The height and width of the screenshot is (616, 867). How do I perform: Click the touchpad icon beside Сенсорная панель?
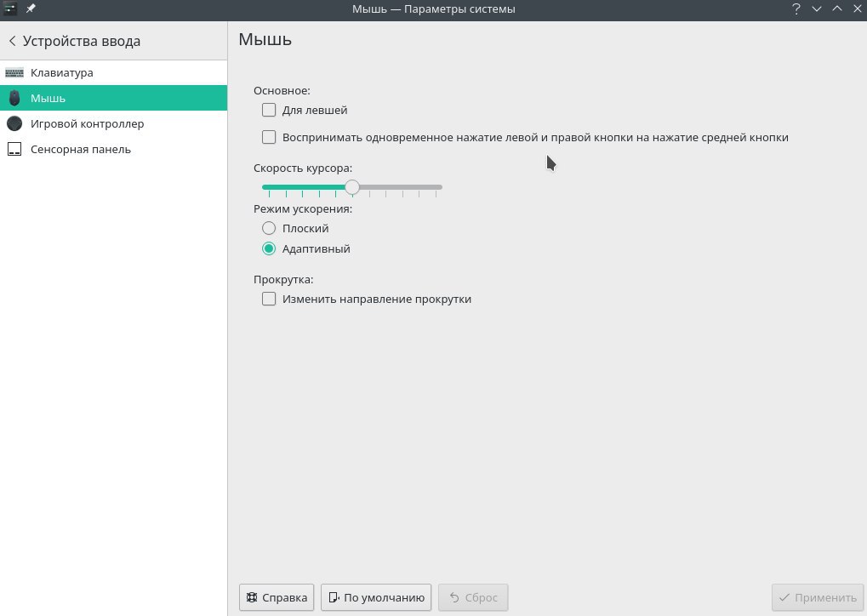14,149
